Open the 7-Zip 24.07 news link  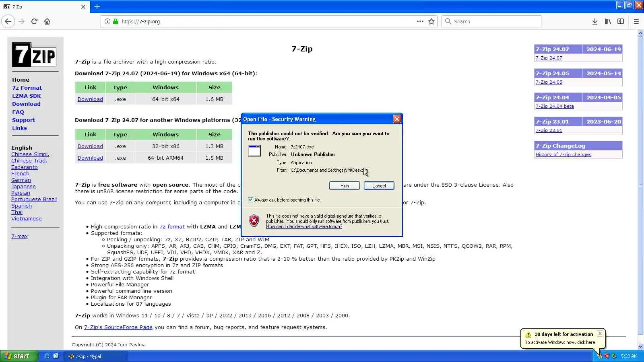pos(549,58)
